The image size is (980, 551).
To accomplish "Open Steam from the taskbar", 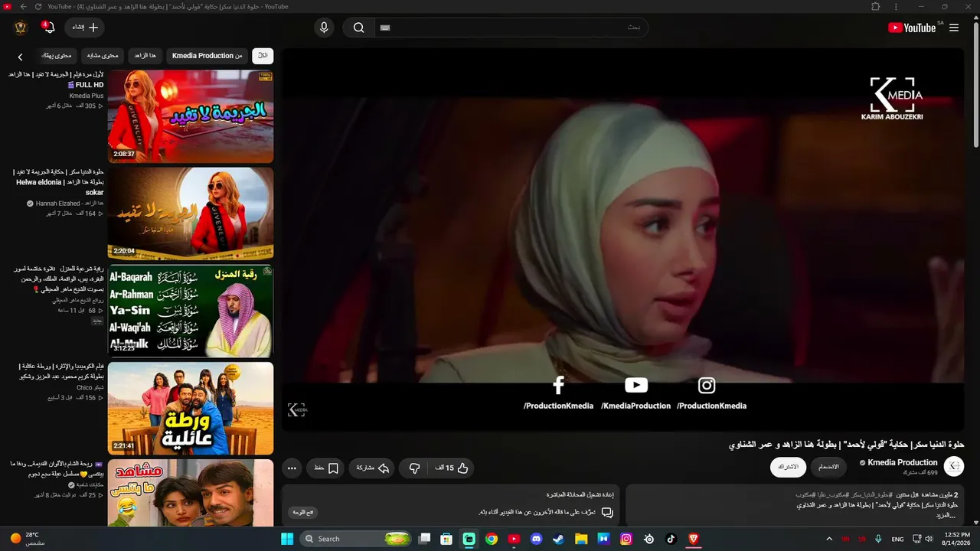I will click(x=559, y=539).
